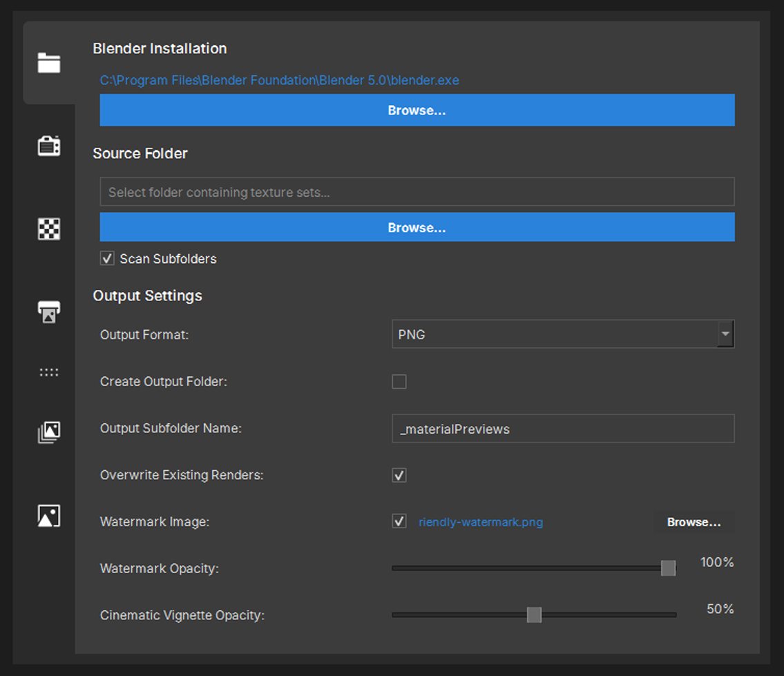The height and width of the screenshot is (676, 784).
Task: Click the dotted grid sidebar icon
Action: pyautogui.click(x=49, y=372)
